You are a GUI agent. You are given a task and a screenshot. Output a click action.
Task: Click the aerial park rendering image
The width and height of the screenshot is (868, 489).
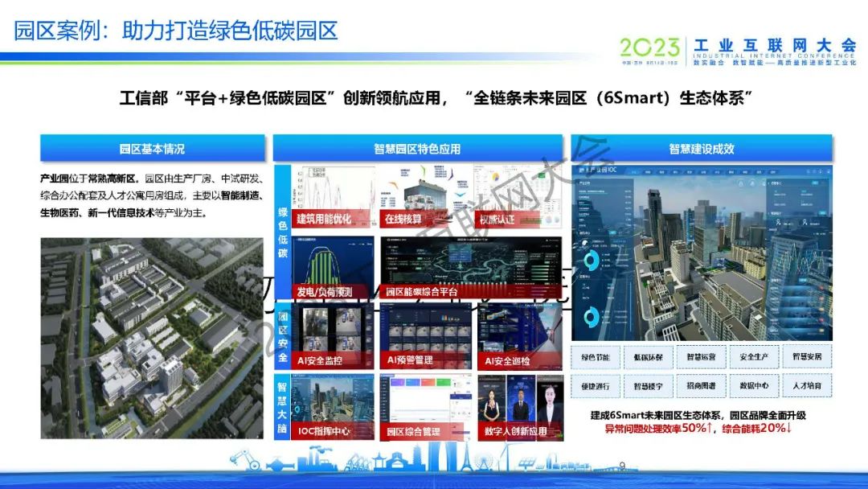tap(153, 338)
